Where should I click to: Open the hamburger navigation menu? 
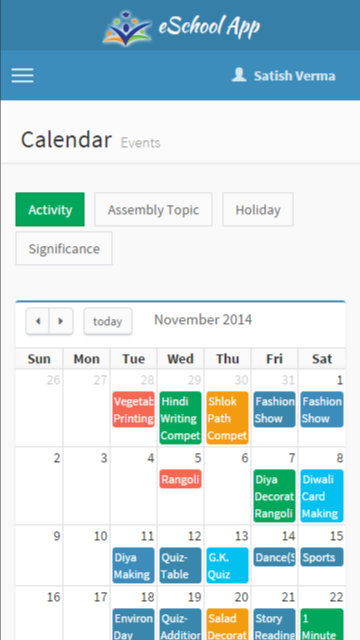pos(22,76)
